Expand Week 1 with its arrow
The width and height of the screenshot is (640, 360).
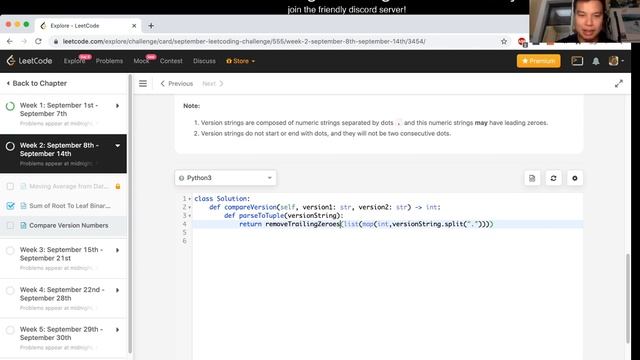(x=118, y=106)
